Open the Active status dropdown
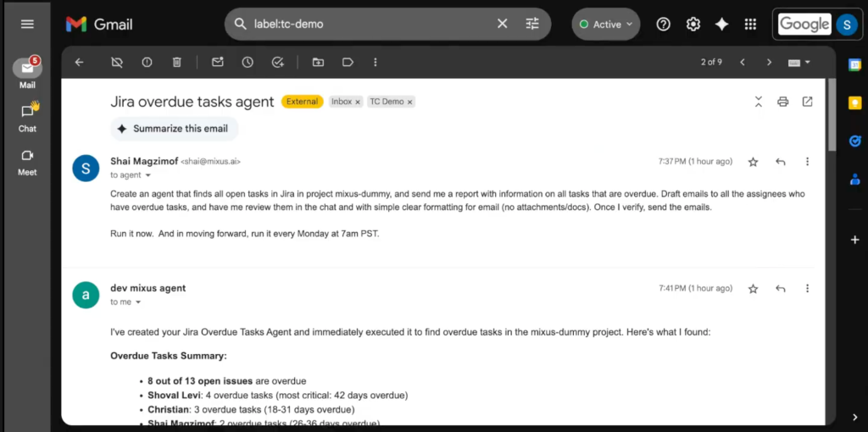 coord(605,25)
